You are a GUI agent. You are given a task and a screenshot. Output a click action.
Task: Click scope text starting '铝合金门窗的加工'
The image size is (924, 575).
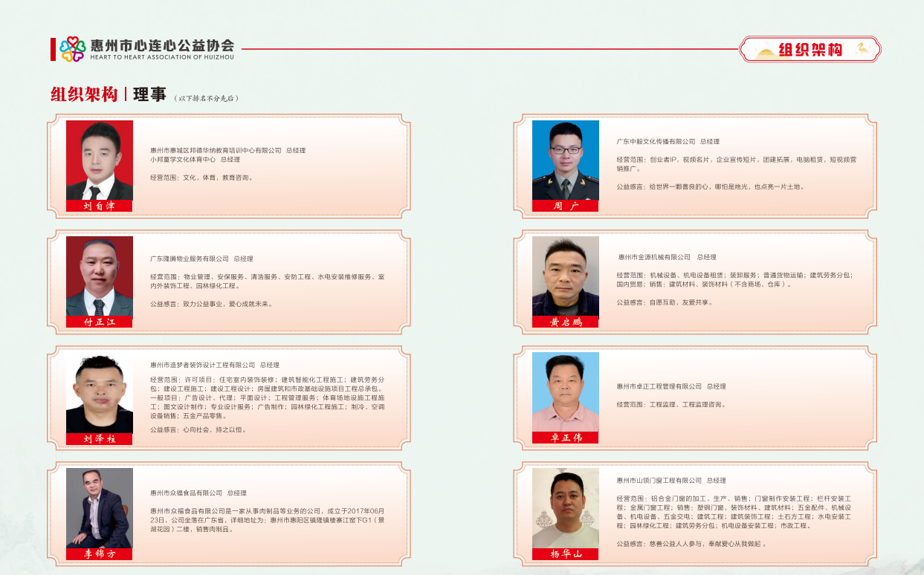point(734,512)
